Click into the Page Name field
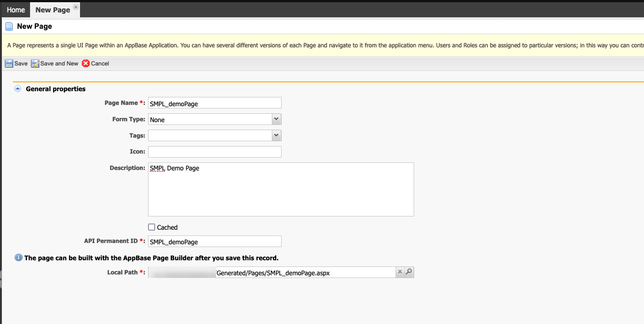 click(x=215, y=103)
